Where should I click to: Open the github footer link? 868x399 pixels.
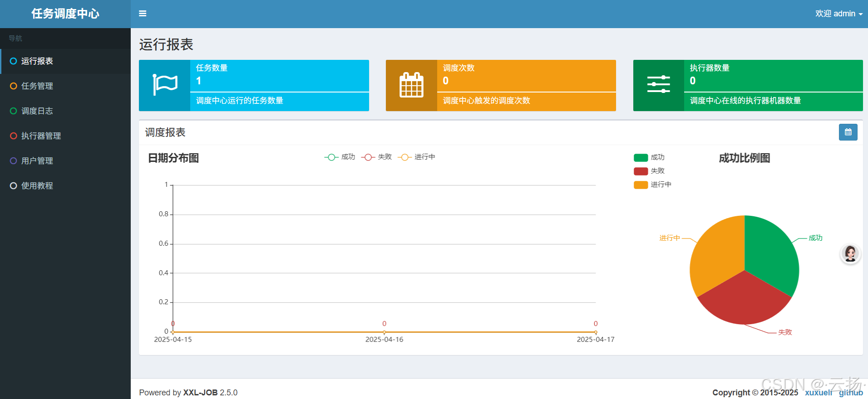(851, 393)
